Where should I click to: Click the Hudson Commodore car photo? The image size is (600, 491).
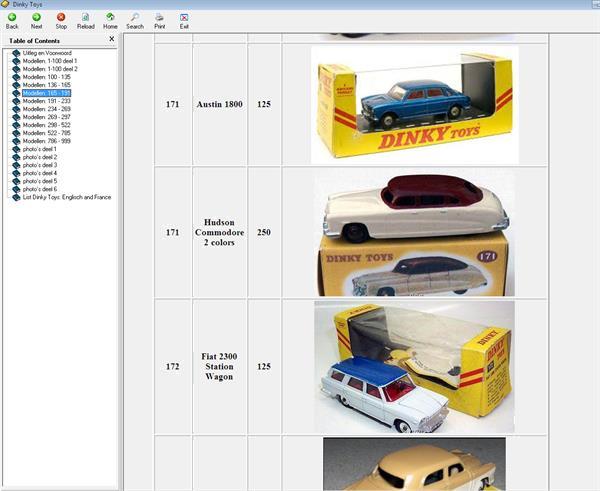tap(415, 233)
